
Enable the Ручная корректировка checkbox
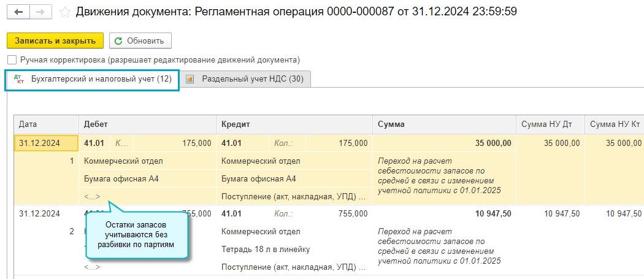[12, 60]
